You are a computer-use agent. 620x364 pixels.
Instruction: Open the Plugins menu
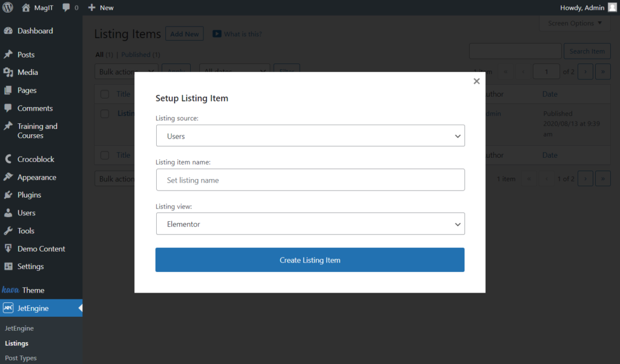point(29,195)
